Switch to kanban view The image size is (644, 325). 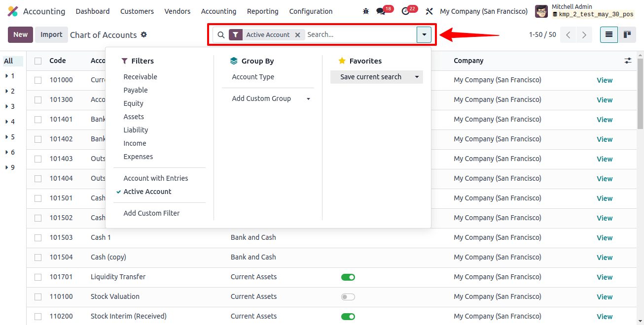click(x=627, y=35)
